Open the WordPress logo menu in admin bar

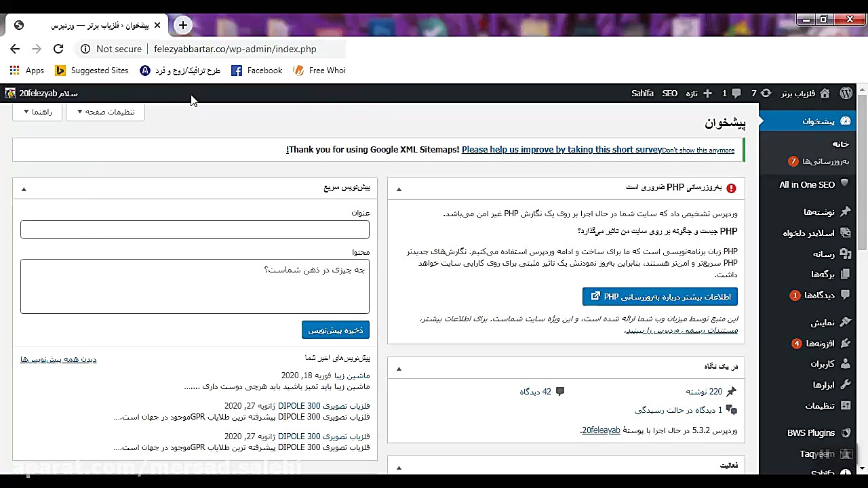pos(846,93)
